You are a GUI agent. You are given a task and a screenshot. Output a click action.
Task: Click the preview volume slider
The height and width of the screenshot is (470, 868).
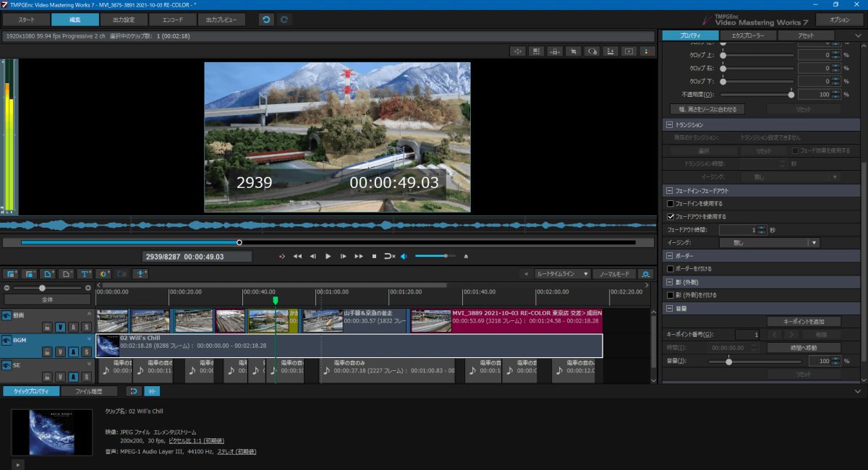point(435,256)
